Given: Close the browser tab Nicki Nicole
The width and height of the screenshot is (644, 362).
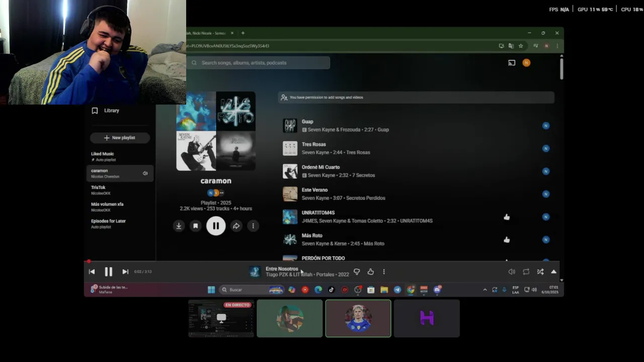Looking at the screenshot, I should (232, 33).
